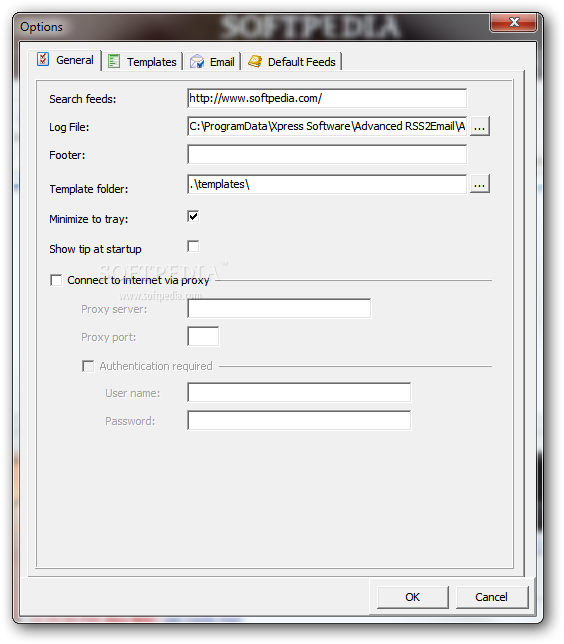Image resolution: width=564 pixels, height=644 pixels.
Task: Click the green Templates tab icon
Action: (114, 62)
